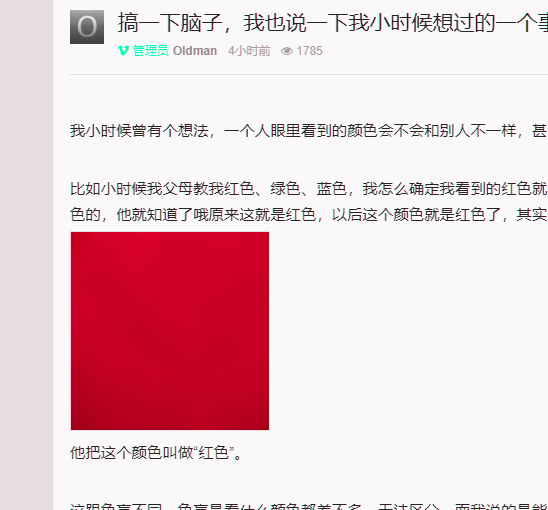Click the 1785 view count number

(309, 51)
